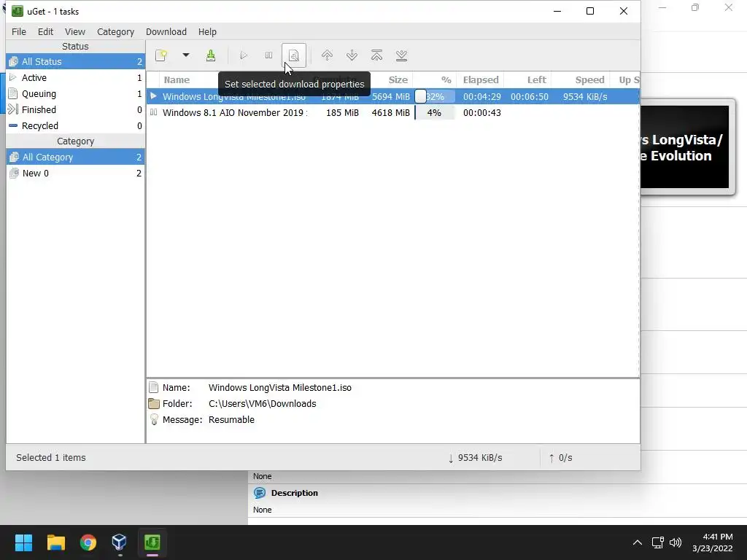Open the Category menu
The height and width of the screenshot is (560, 747).
(115, 32)
